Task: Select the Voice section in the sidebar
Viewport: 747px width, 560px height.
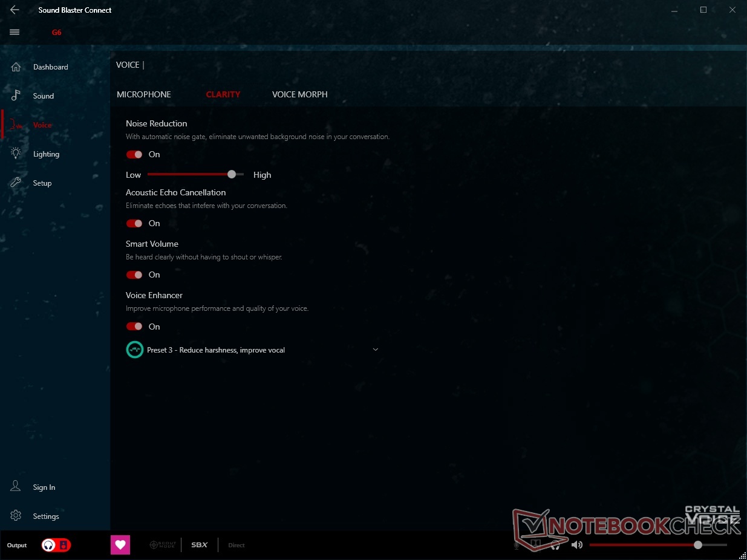Action: pos(55,125)
